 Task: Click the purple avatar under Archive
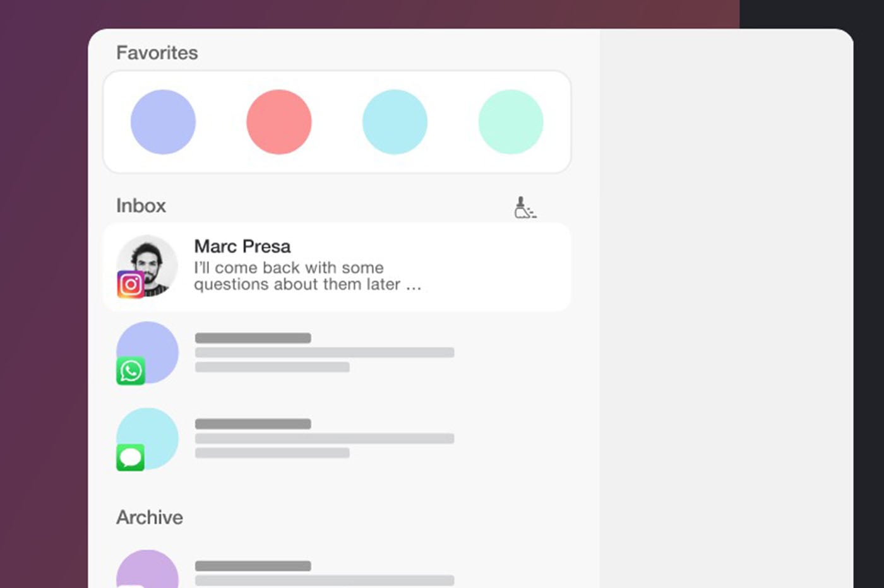147,569
